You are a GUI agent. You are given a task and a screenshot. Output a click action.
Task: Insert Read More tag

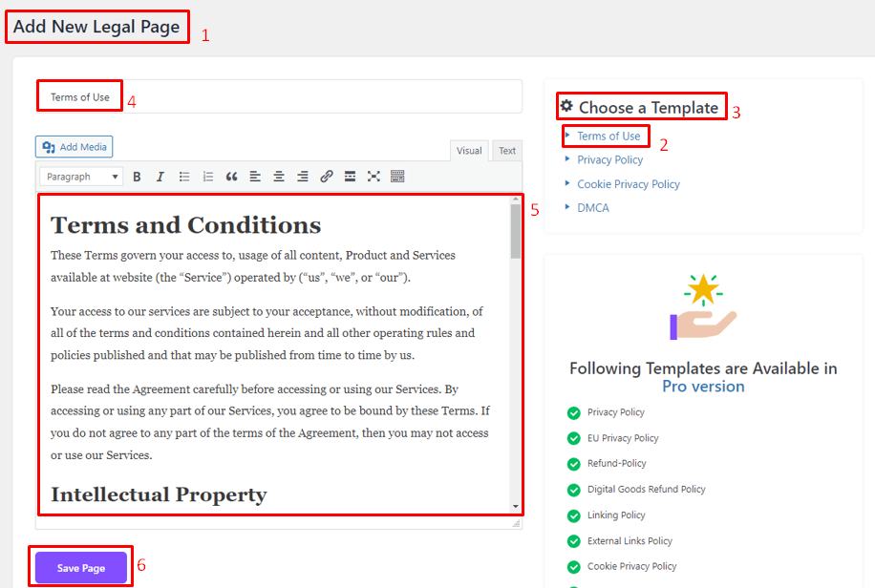click(x=350, y=177)
